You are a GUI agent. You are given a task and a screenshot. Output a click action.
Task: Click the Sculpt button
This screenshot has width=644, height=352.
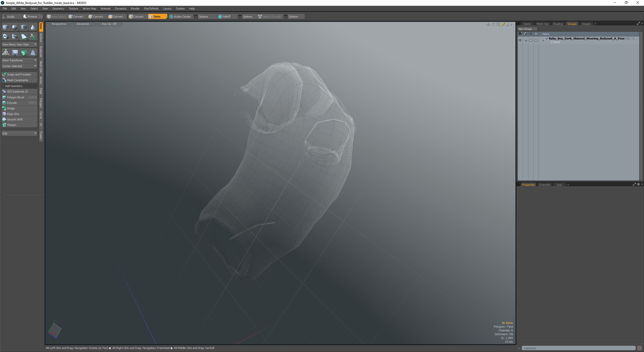(11, 17)
